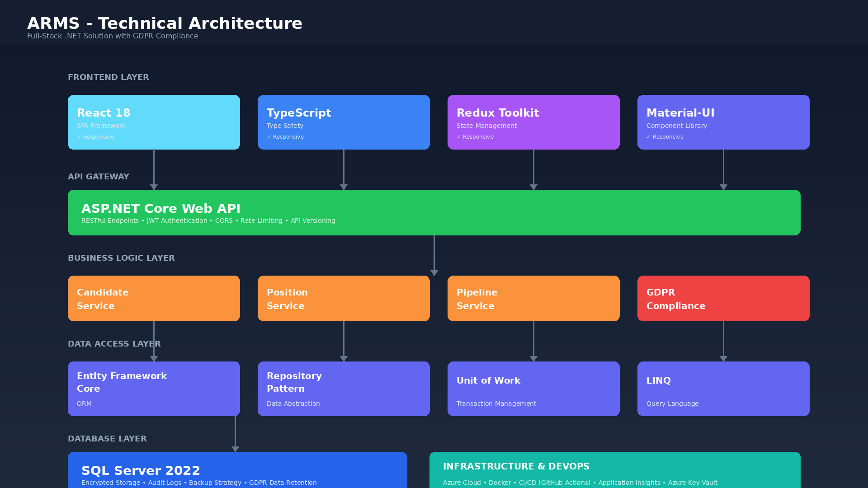The image size is (868, 488).
Task: Select the TypeScript box
Action: coord(344,122)
